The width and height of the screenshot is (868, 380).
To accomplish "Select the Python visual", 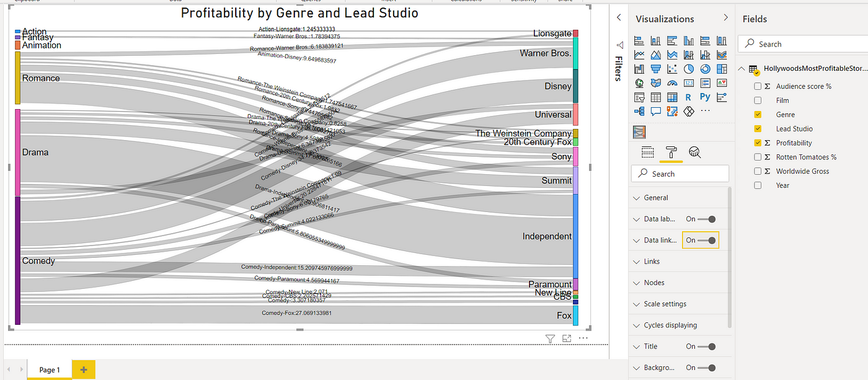I will click(705, 97).
